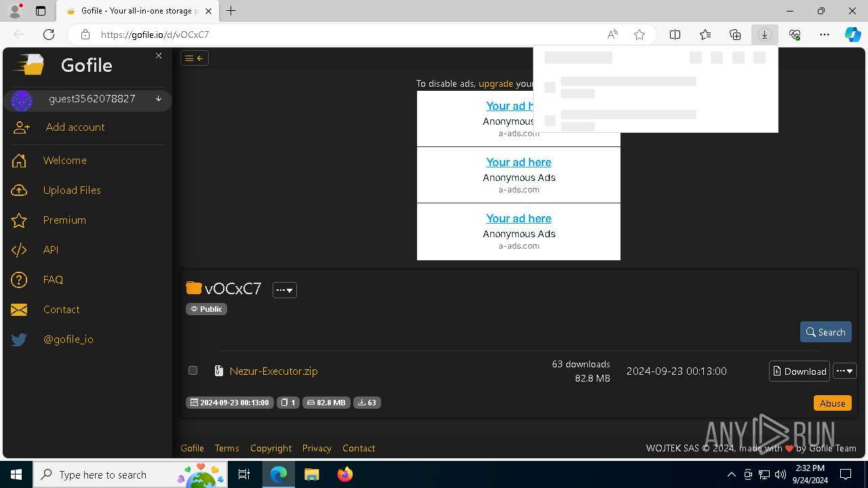Open Windows Start menu
This screenshot has height=488, width=868.
coord(16,474)
